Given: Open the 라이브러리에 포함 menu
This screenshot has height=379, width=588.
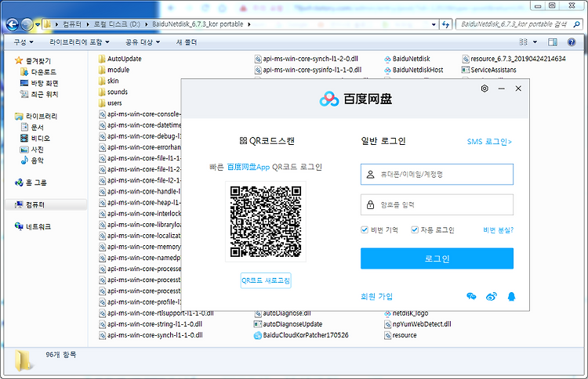Looking at the screenshot, I should coord(79,42).
